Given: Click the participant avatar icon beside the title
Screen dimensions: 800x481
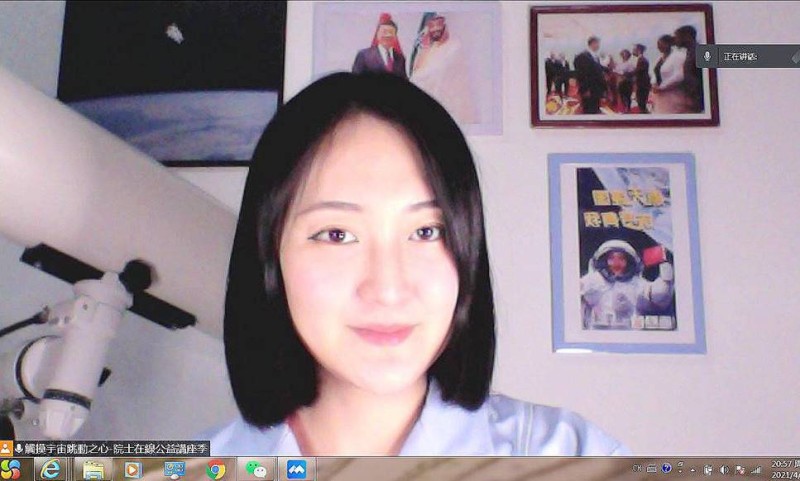Looking at the screenshot, I should [x=6, y=449].
